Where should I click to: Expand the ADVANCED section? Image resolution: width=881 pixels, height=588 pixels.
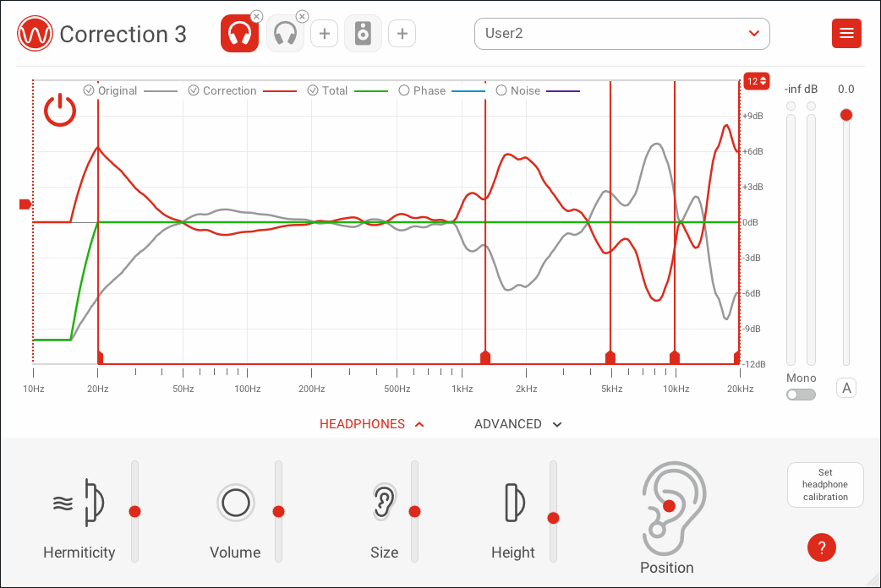pos(517,424)
